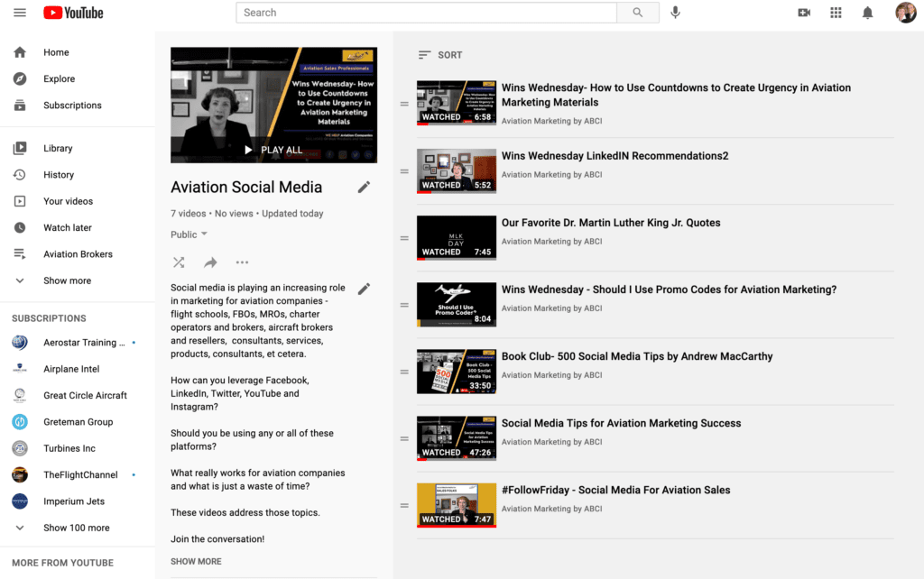The image size is (924, 579).
Task: Share the playlist via arrow icon
Action: (210, 262)
